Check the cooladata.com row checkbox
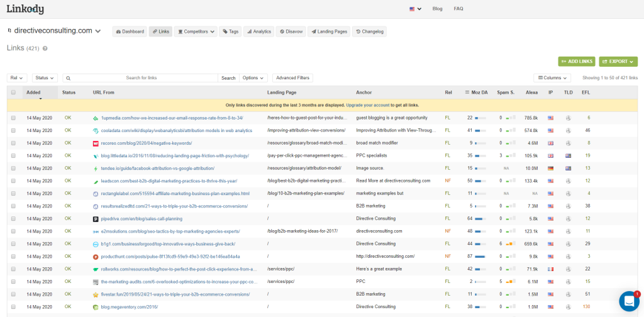Screen dimensions: 644x317 tap(14, 131)
